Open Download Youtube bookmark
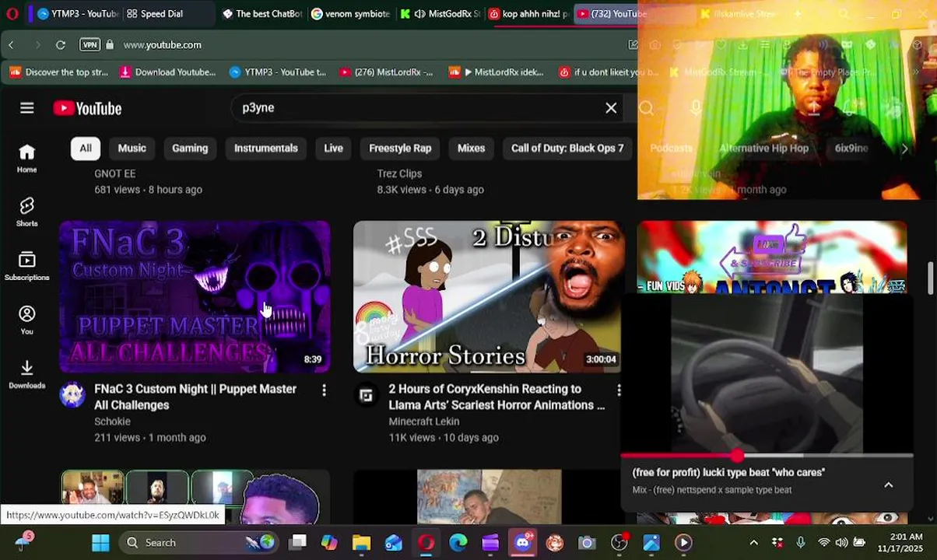Viewport: 937px width, 560px height. (167, 72)
